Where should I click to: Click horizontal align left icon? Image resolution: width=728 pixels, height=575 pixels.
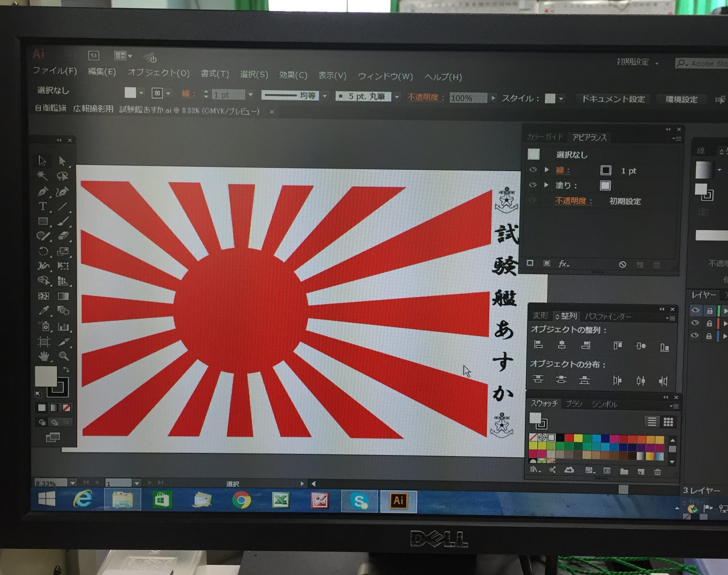coord(538,345)
